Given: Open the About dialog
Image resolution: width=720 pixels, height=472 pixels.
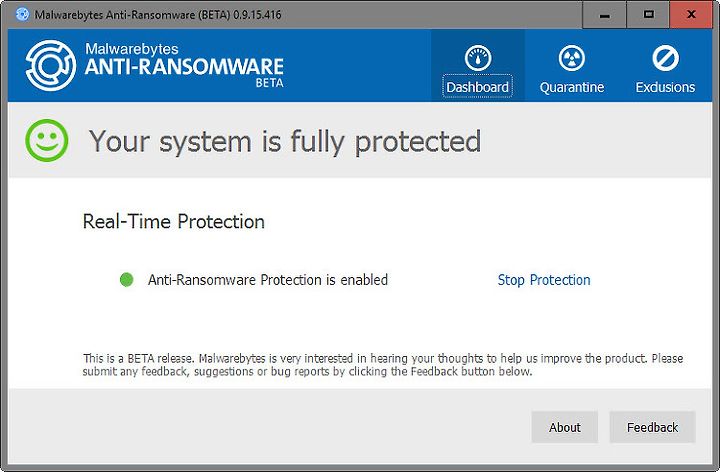Looking at the screenshot, I should click(565, 427).
